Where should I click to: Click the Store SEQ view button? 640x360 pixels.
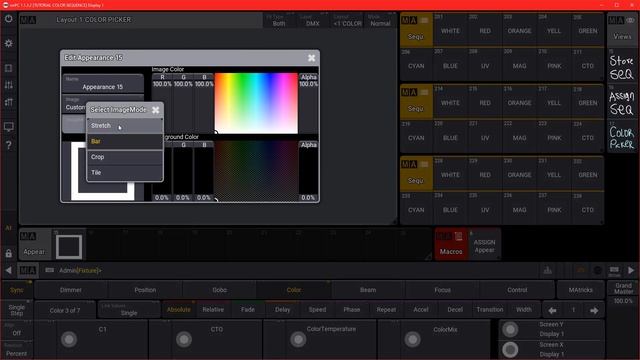click(622, 66)
